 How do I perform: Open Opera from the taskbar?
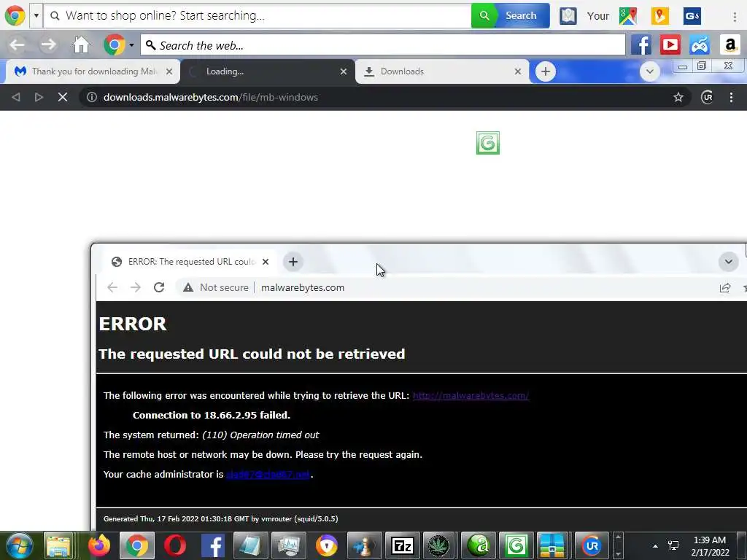pos(175,545)
